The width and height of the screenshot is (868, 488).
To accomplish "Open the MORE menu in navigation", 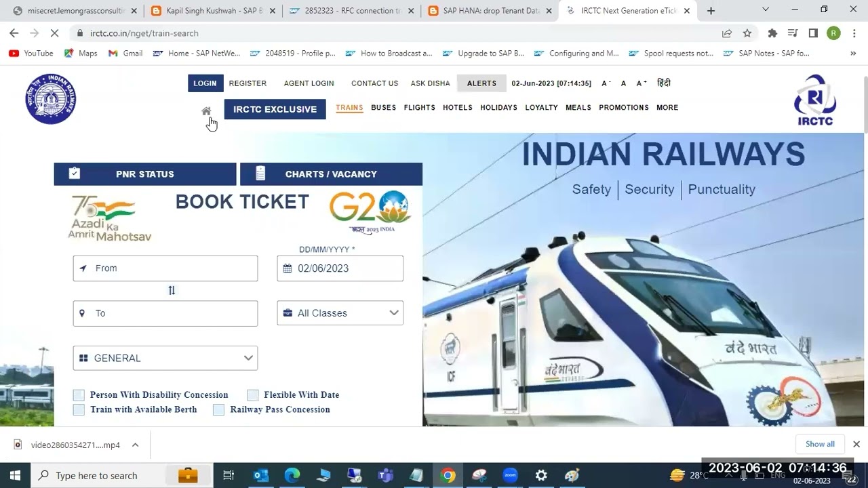I will pyautogui.click(x=667, y=108).
